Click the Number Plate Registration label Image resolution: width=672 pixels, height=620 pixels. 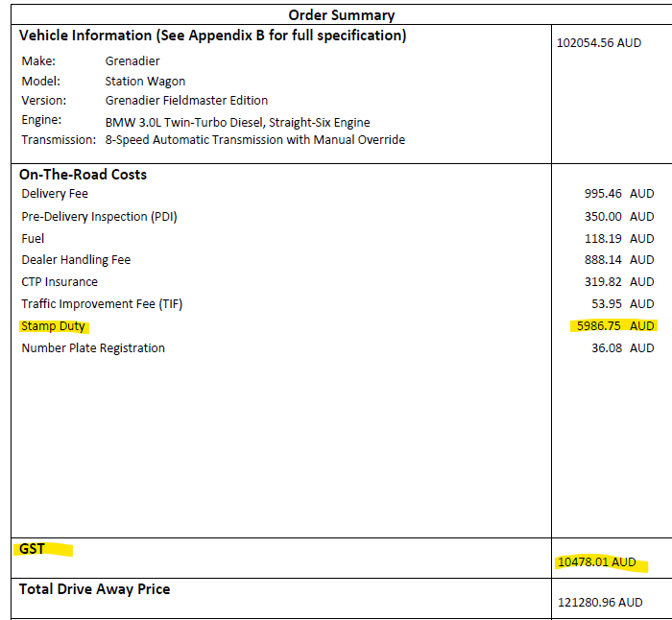pyautogui.click(x=93, y=348)
